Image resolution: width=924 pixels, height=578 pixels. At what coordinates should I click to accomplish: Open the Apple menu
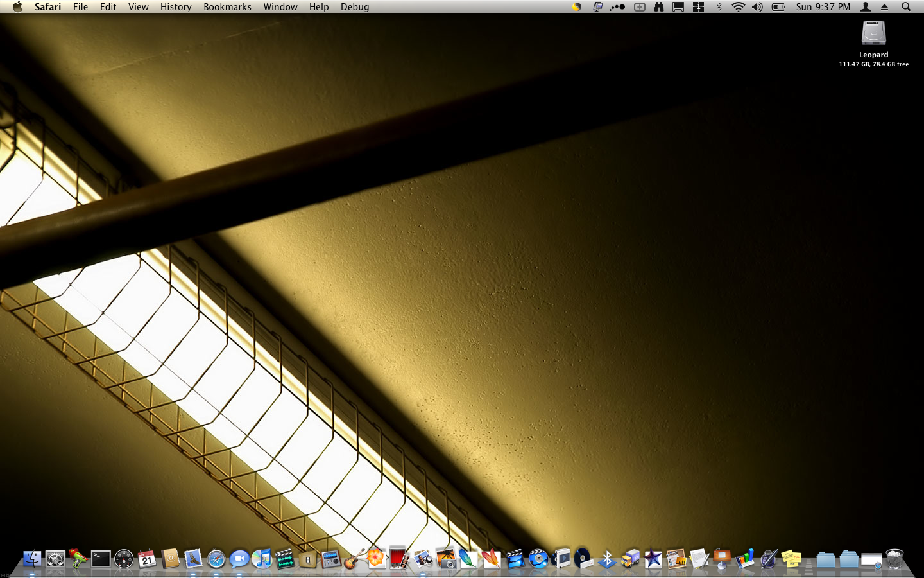[17, 7]
